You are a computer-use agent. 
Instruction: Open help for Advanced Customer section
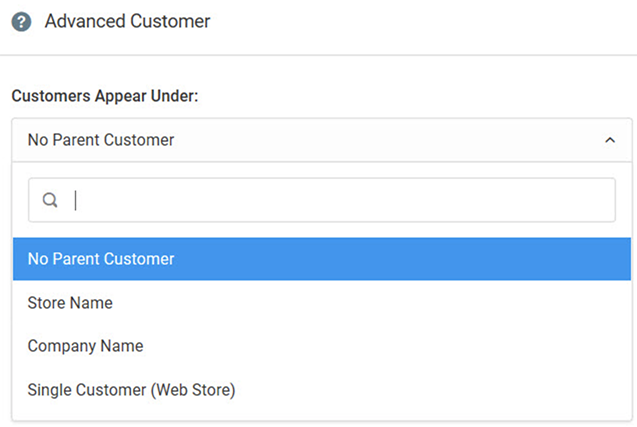coord(21,22)
